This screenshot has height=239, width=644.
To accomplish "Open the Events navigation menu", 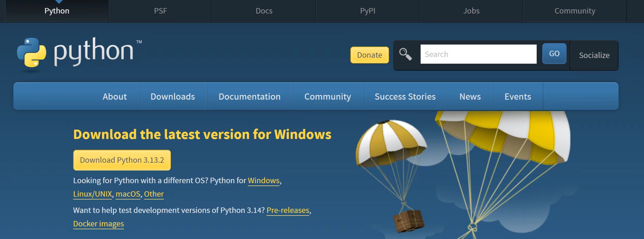I will 518,96.
